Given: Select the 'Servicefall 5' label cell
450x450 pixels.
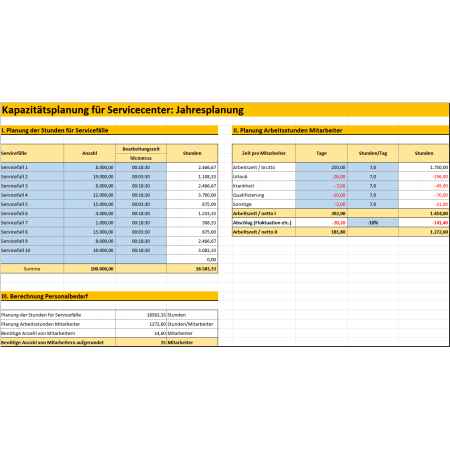Looking at the screenshot, I should tap(32, 204).
